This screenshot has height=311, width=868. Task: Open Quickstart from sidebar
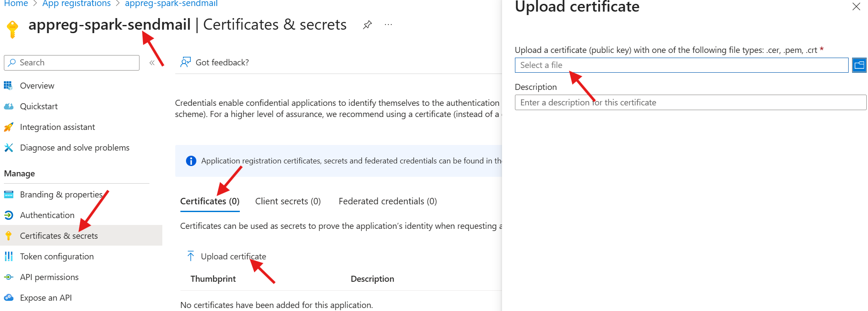[39, 106]
